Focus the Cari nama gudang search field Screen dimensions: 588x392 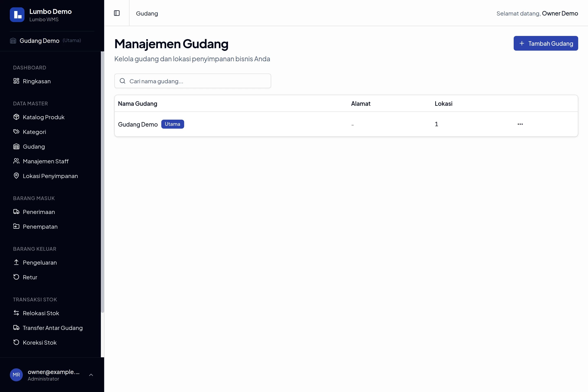click(x=193, y=81)
